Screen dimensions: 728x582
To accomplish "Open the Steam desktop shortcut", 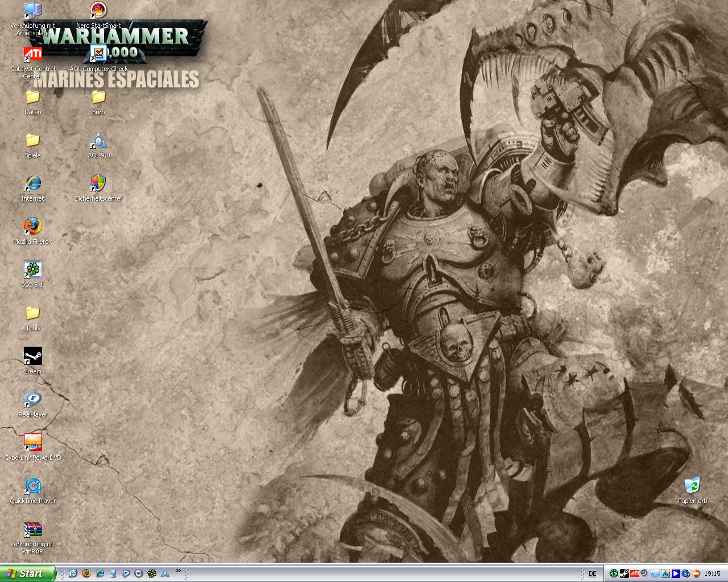I will 32,356.
